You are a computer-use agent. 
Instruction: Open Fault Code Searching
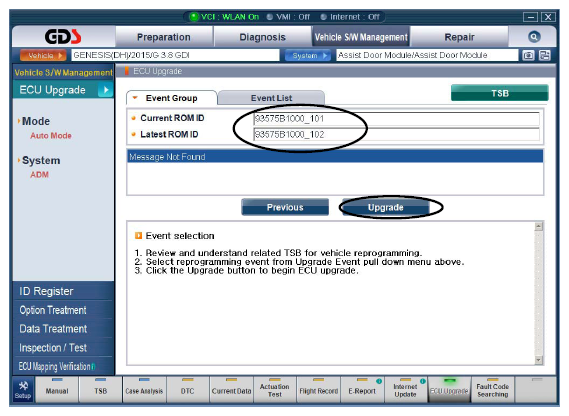tap(493, 390)
